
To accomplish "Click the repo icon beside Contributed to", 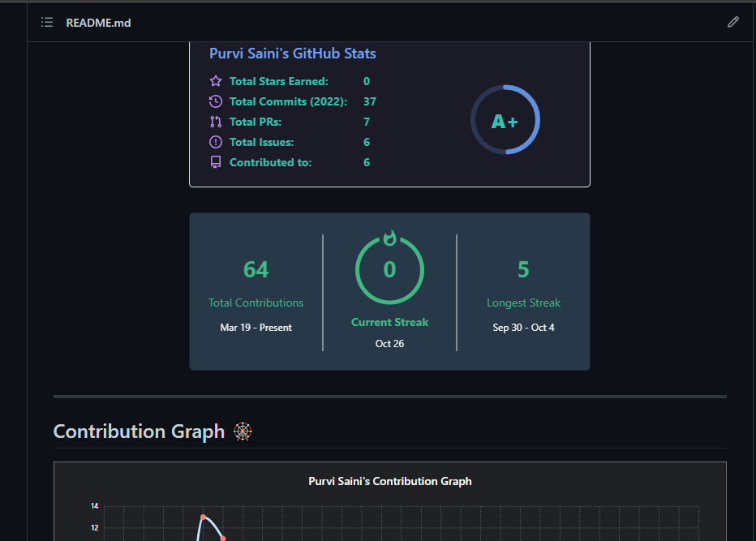I will click(x=216, y=162).
